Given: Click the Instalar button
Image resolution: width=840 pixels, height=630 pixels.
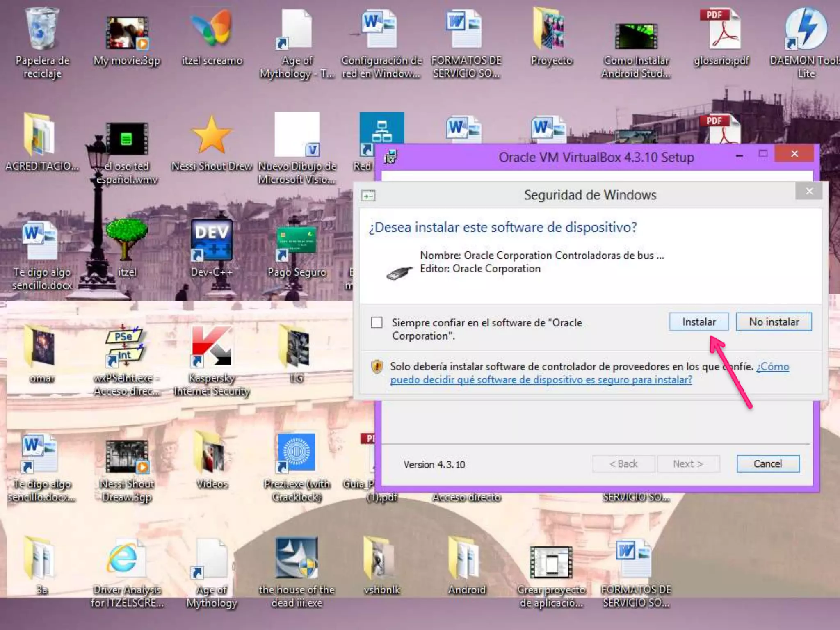Looking at the screenshot, I should click(698, 322).
